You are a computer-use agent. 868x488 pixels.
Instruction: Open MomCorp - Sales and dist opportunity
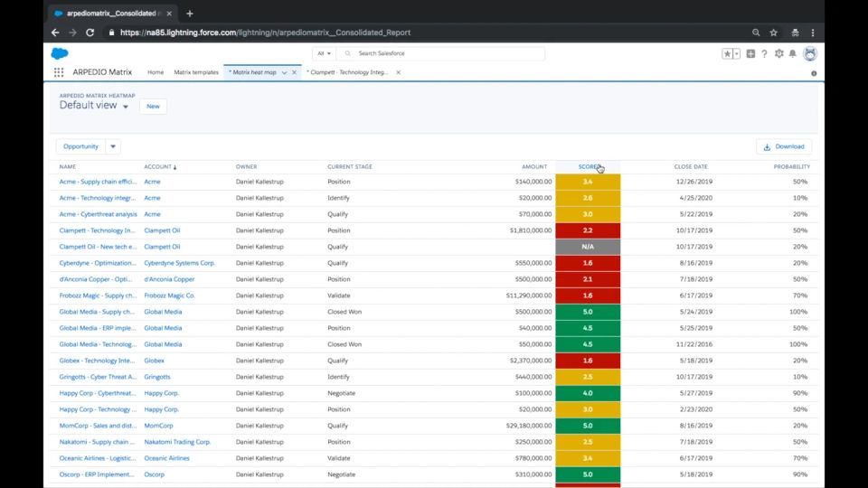98,426
